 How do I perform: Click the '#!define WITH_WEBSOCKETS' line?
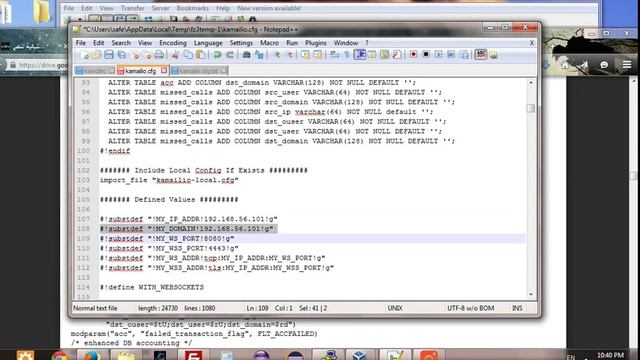[152, 287]
